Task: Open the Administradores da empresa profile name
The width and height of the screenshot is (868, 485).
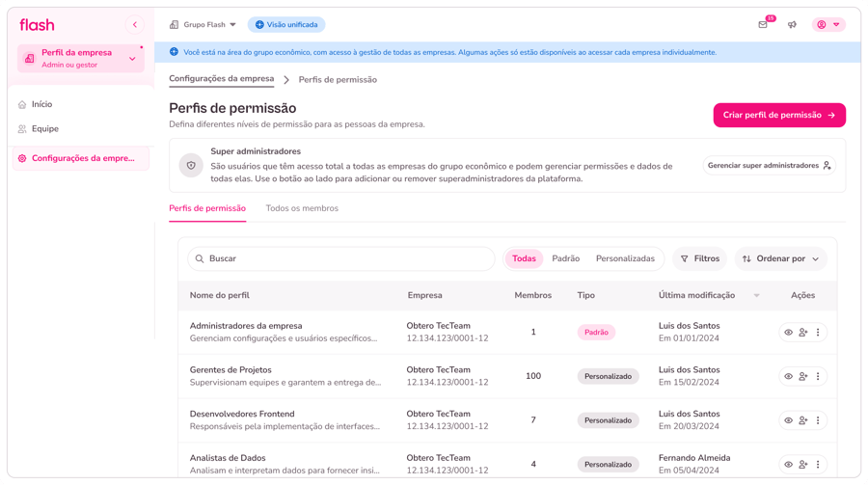Action: pyautogui.click(x=246, y=326)
